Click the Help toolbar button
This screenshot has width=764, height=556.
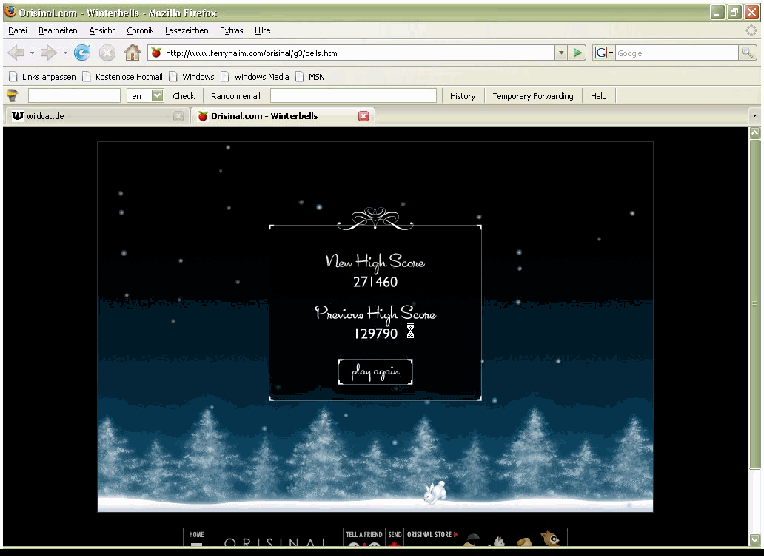click(x=598, y=96)
